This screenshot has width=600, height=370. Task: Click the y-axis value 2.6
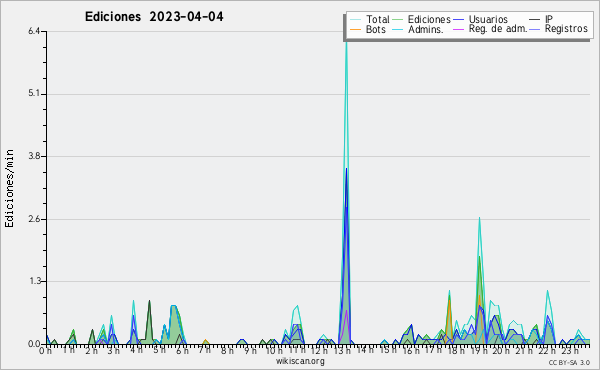point(34,219)
